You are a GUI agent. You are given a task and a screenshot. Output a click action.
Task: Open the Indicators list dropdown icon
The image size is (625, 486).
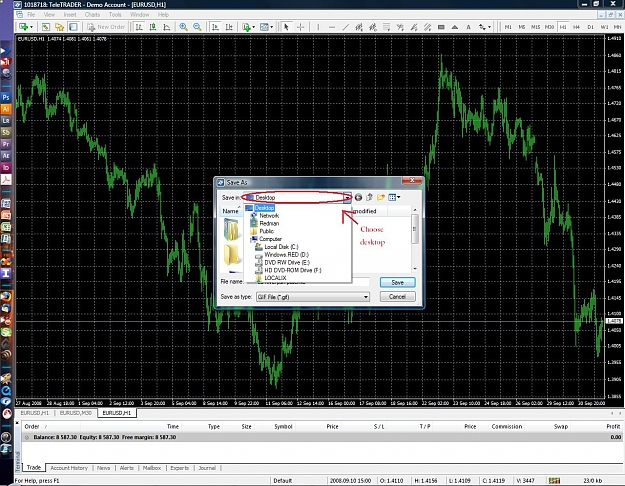[x=248, y=27]
